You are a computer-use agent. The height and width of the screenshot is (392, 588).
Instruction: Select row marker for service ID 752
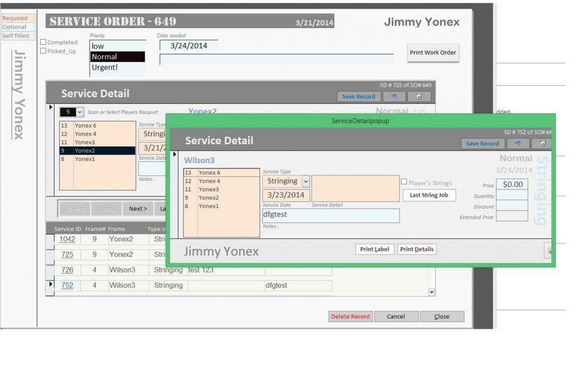tap(51, 285)
